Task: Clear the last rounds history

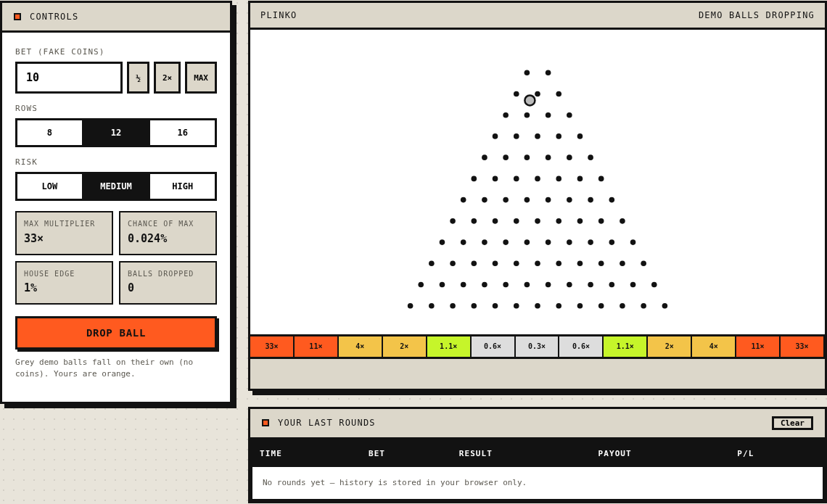Action: 792,423
